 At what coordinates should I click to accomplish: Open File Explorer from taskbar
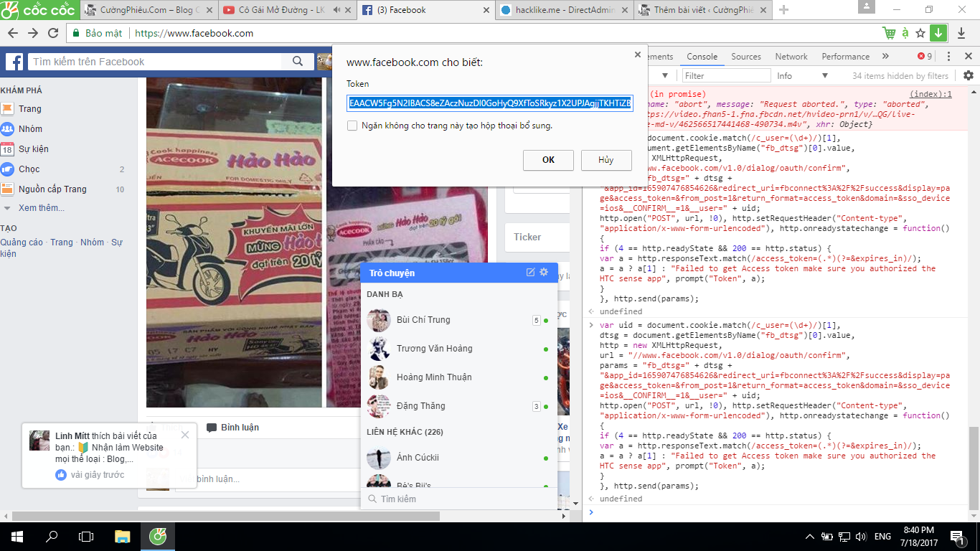coord(123,536)
